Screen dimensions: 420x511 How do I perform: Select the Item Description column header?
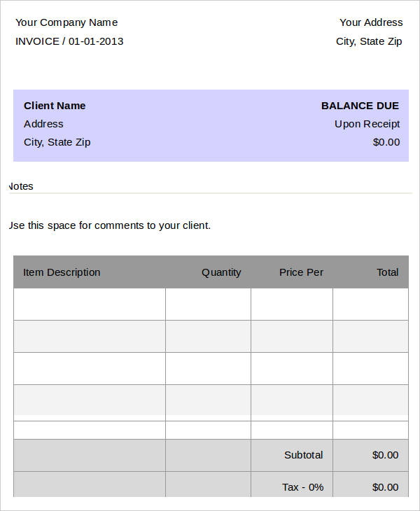pyautogui.click(x=62, y=272)
